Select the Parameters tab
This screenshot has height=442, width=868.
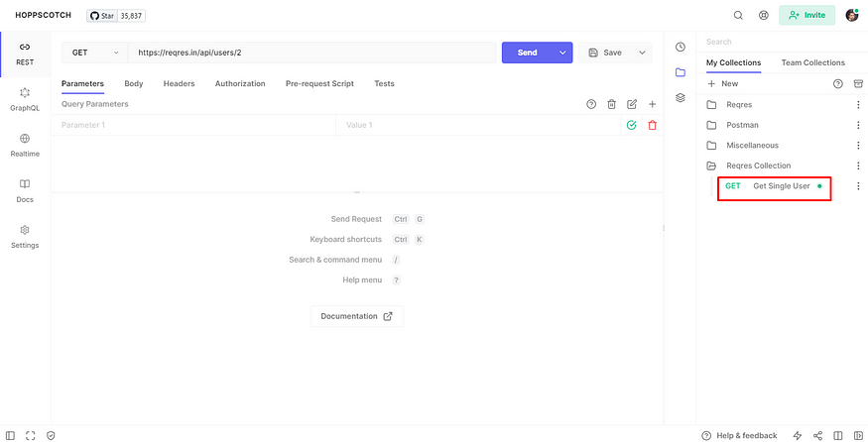pos(82,84)
